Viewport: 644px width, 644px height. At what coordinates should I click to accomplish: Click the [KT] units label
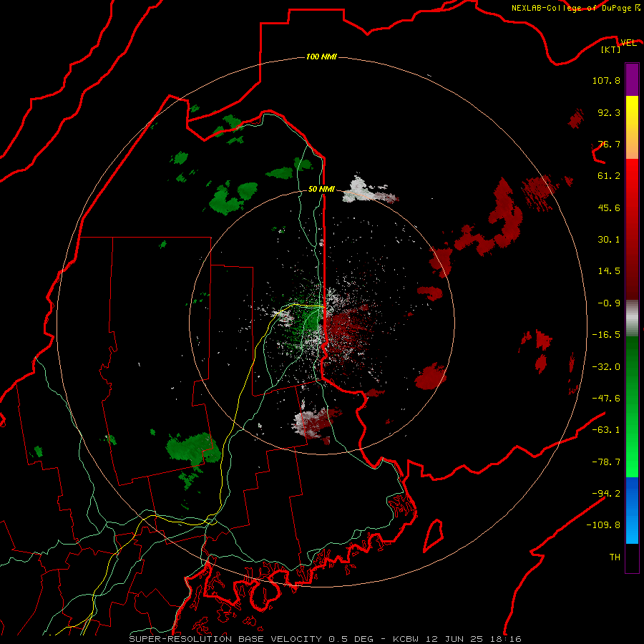coord(610,49)
